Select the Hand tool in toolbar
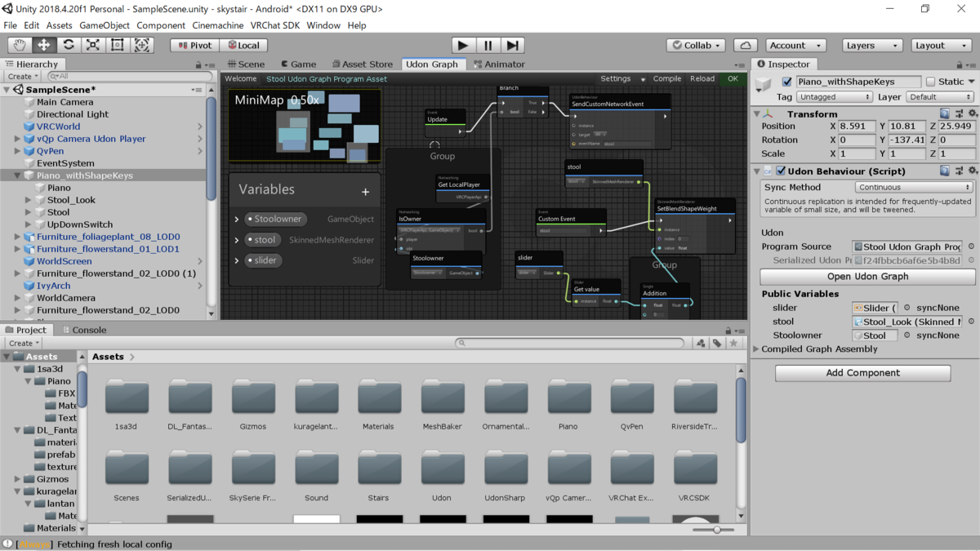This screenshot has width=980, height=551. tap(20, 46)
